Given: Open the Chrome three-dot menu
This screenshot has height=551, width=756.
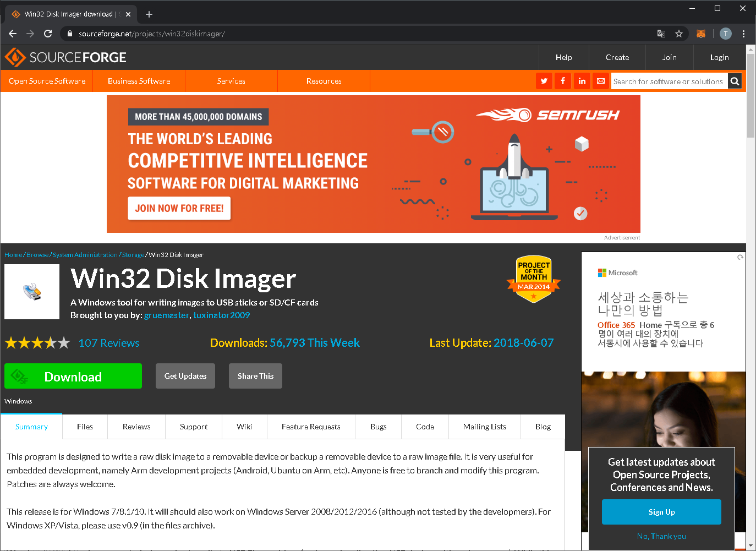Looking at the screenshot, I should point(743,34).
